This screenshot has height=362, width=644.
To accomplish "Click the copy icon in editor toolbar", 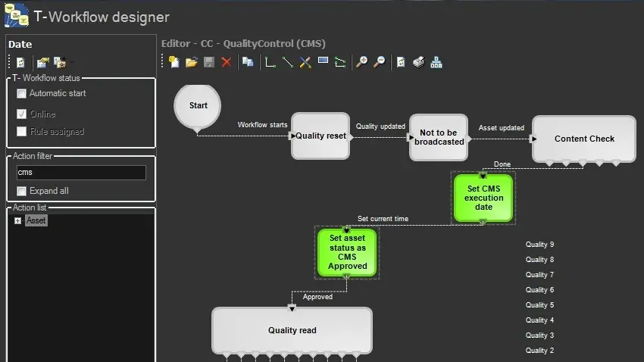I will (x=248, y=62).
